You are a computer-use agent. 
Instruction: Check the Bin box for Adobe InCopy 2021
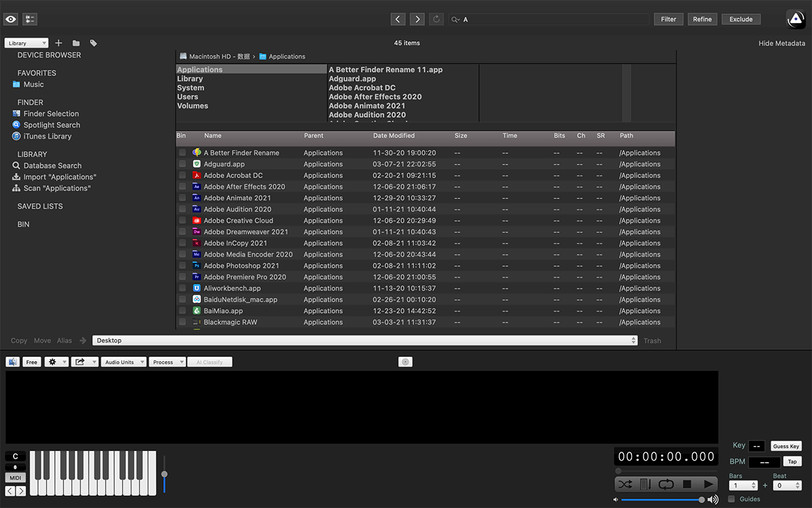182,243
